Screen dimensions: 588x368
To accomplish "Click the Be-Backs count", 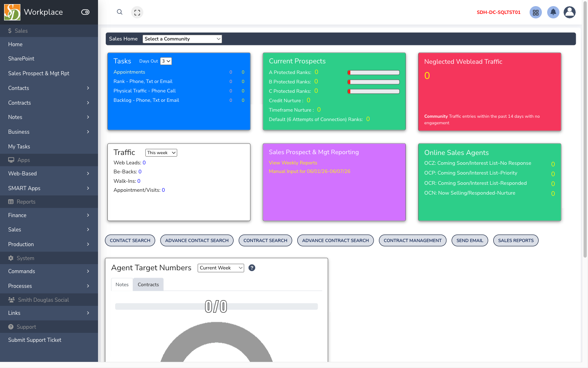I will (x=140, y=172).
